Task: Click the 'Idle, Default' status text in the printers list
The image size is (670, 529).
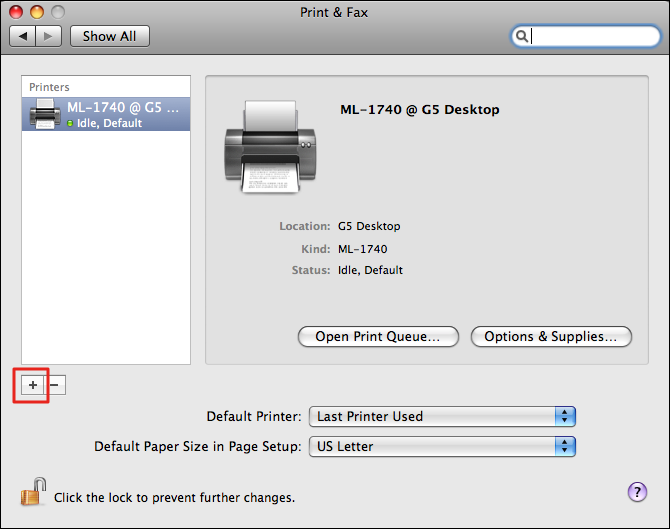Action: (x=109, y=123)
